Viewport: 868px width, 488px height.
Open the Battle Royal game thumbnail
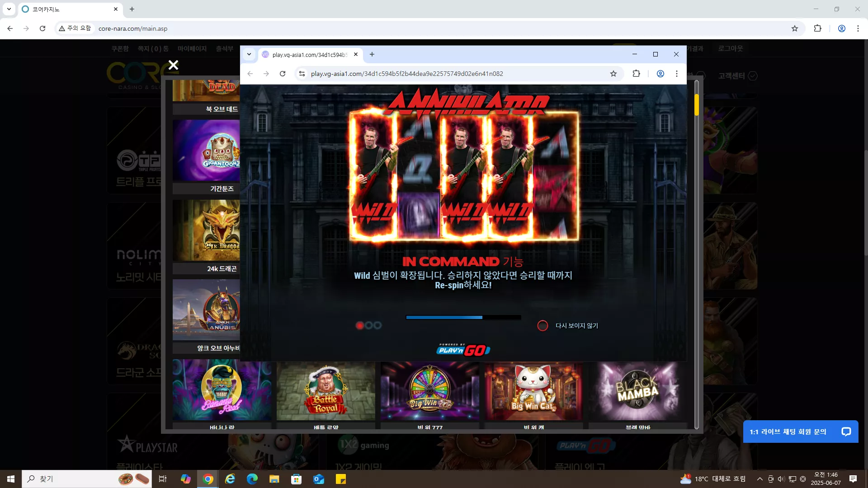[x=326, y=391]
